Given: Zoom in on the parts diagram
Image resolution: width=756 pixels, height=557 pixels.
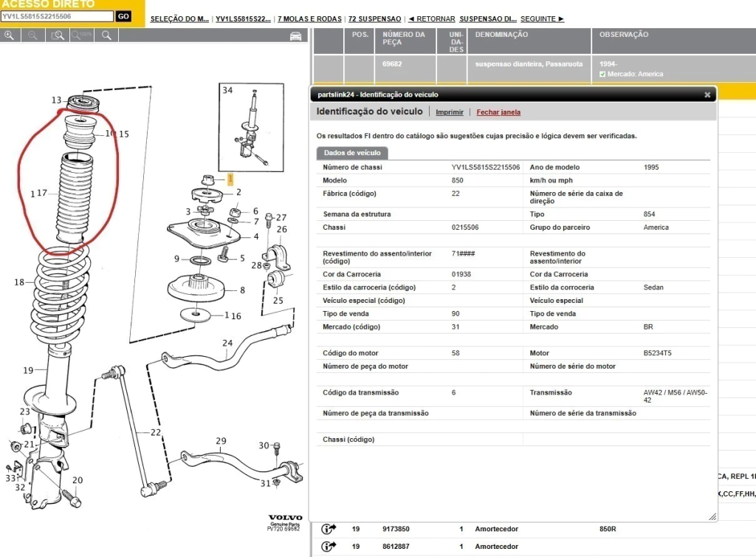Looking at the screenshot, I should tap(9, 35).
